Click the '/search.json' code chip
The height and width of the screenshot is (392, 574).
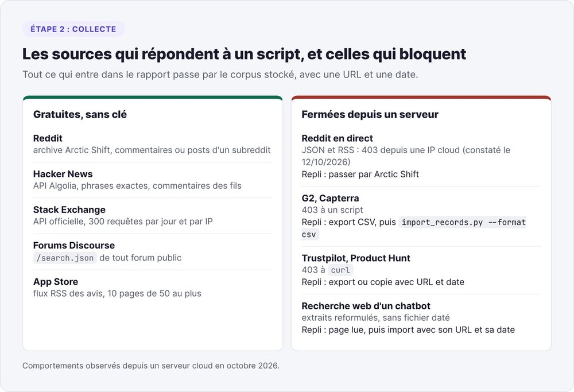click(65, 258)
